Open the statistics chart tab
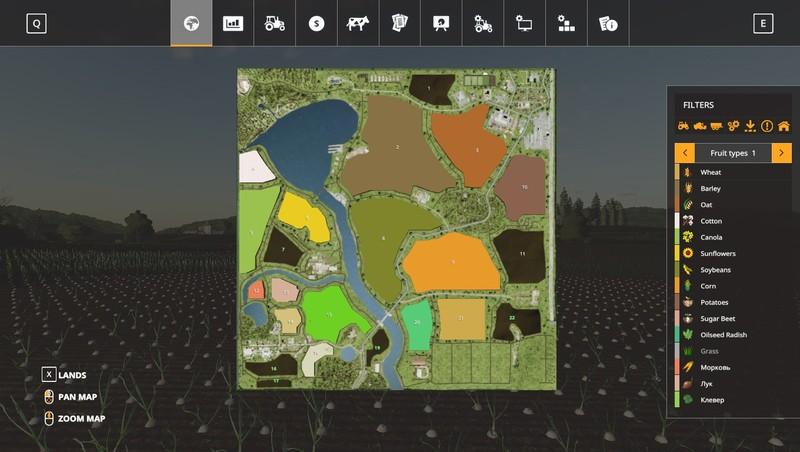The width and height of the screenshot is (800, 452). (x=233, y=23)
